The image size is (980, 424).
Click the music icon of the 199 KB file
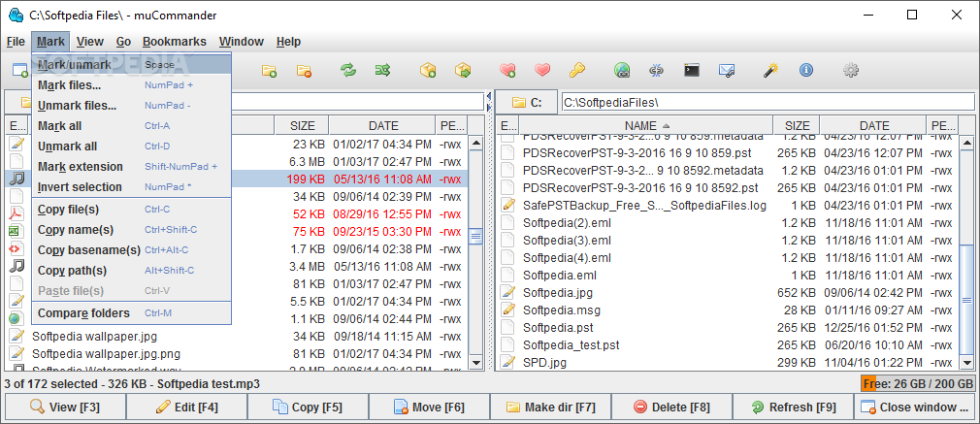(16, 179)
